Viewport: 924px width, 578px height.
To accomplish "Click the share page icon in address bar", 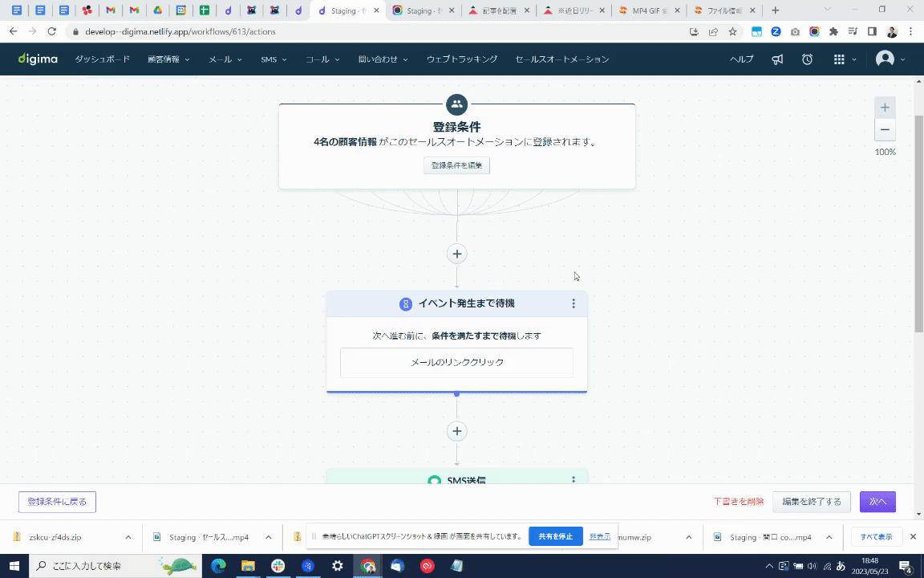I will (713, 32).
